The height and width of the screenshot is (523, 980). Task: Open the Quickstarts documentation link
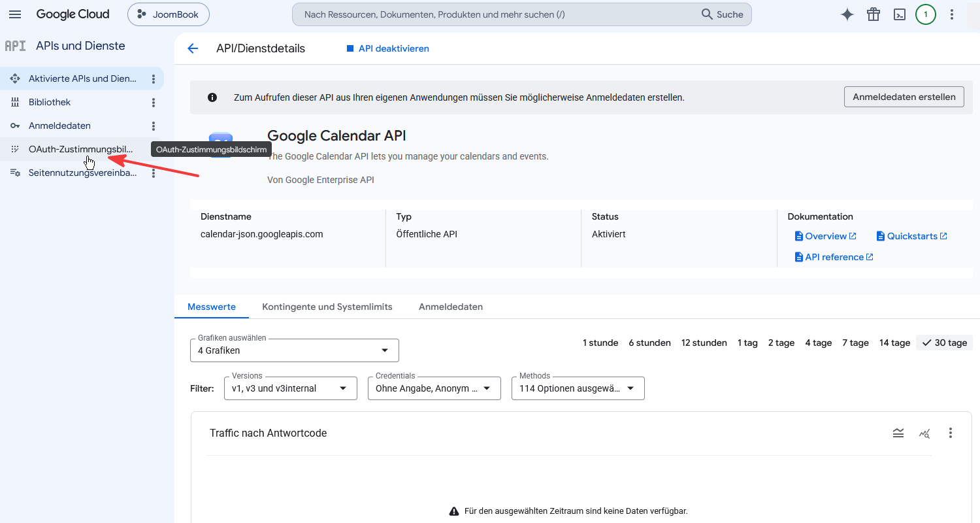911,236
